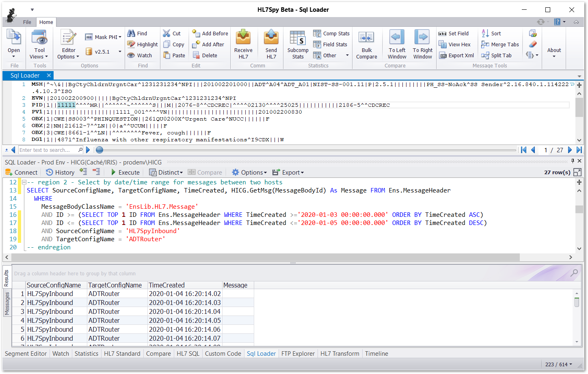Switch to the Segment Editor tab
The height and width of the screenshot is (374, 588).
[26, 353]
